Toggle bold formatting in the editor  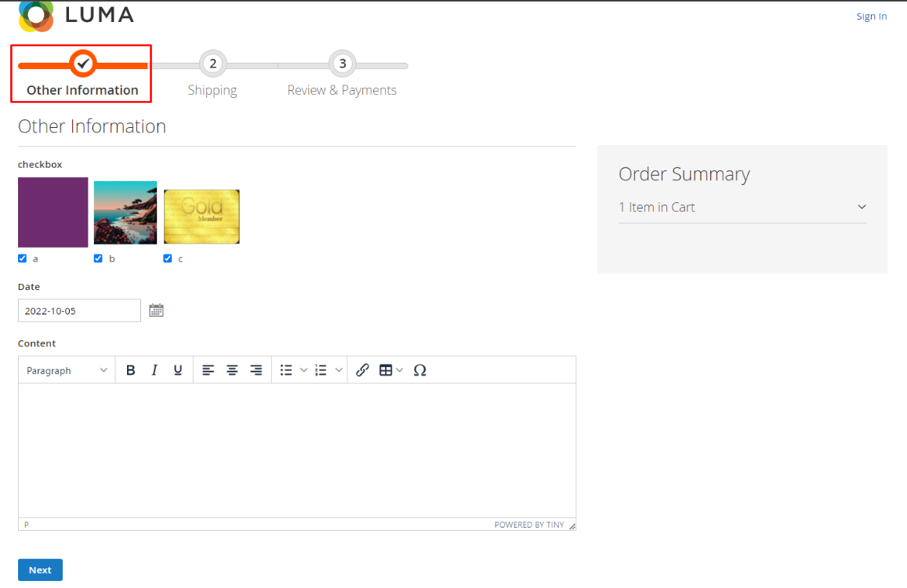(131, 370)
